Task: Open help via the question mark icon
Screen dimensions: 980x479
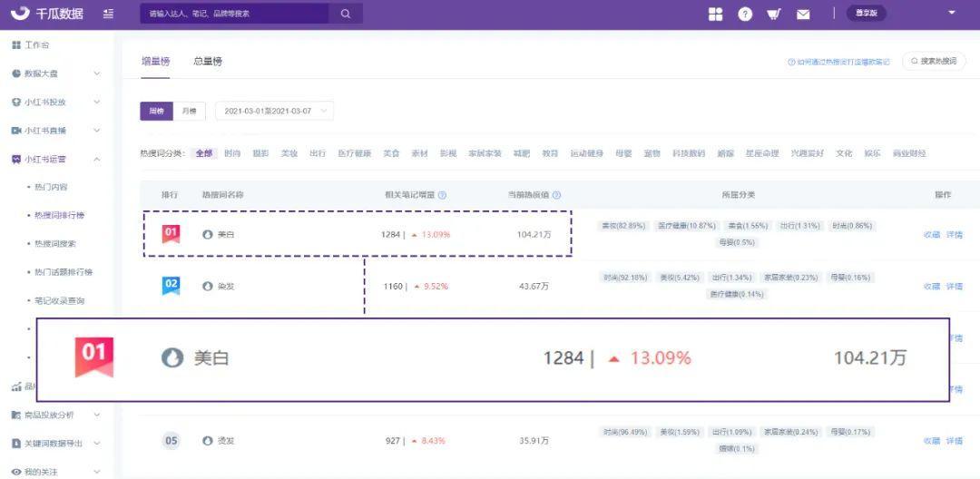Action: [745, 14]
